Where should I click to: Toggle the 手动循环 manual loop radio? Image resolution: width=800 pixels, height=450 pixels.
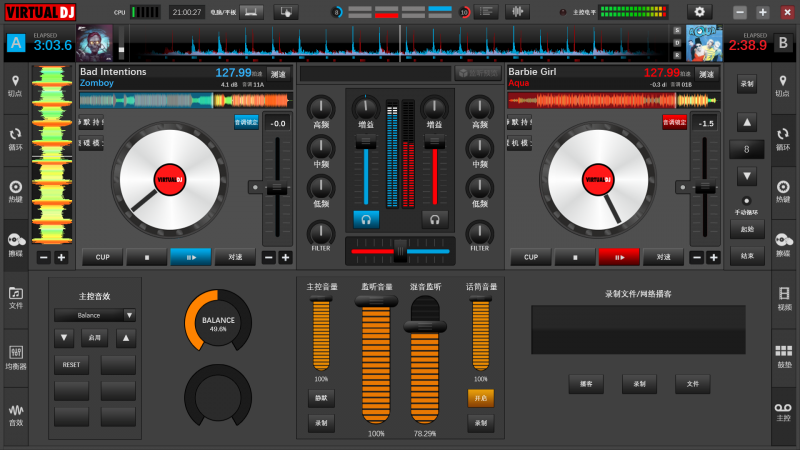point(746,201)
